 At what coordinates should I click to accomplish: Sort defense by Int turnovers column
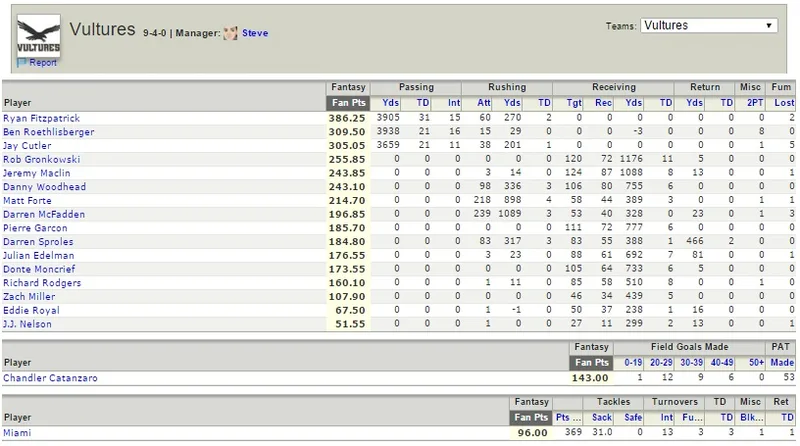[x=667, y=417]
